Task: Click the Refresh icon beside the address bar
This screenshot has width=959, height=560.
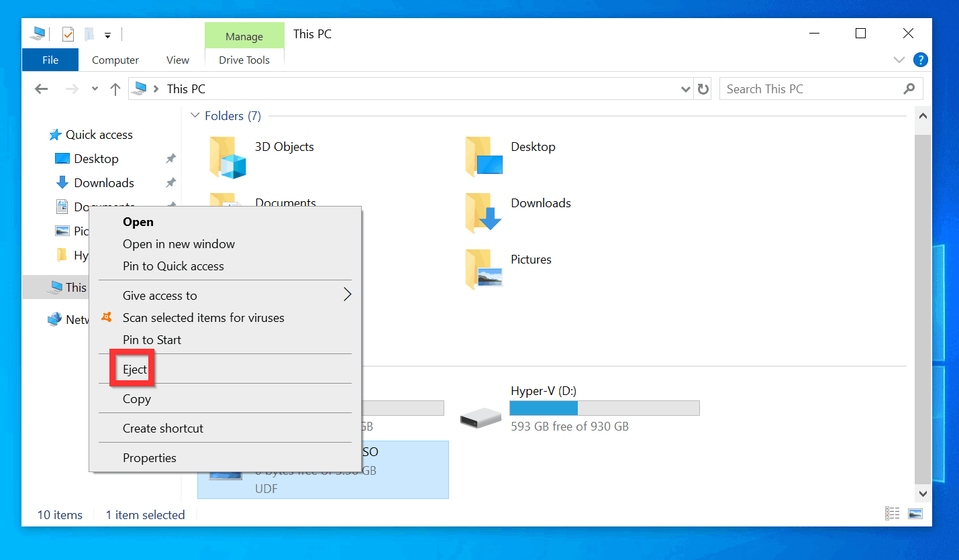Action: (702, 88)
